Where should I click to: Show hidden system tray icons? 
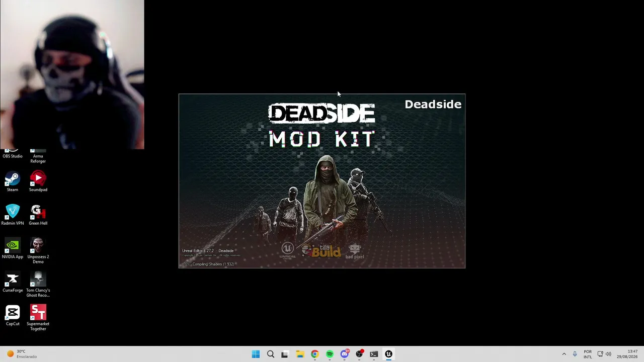[x=564, y=354]
